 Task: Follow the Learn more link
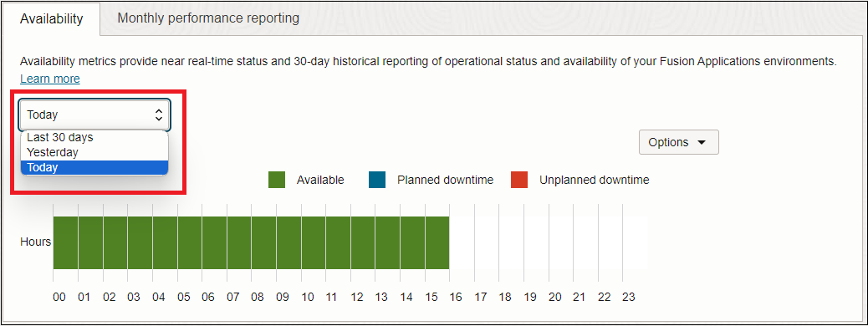(x=50, y=79)
